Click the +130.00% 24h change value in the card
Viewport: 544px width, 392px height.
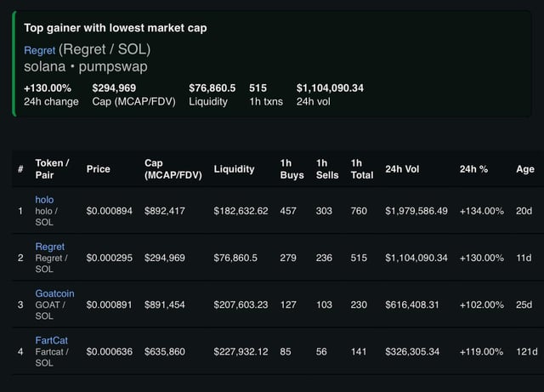pyautogui.click(x=48, y=88)
